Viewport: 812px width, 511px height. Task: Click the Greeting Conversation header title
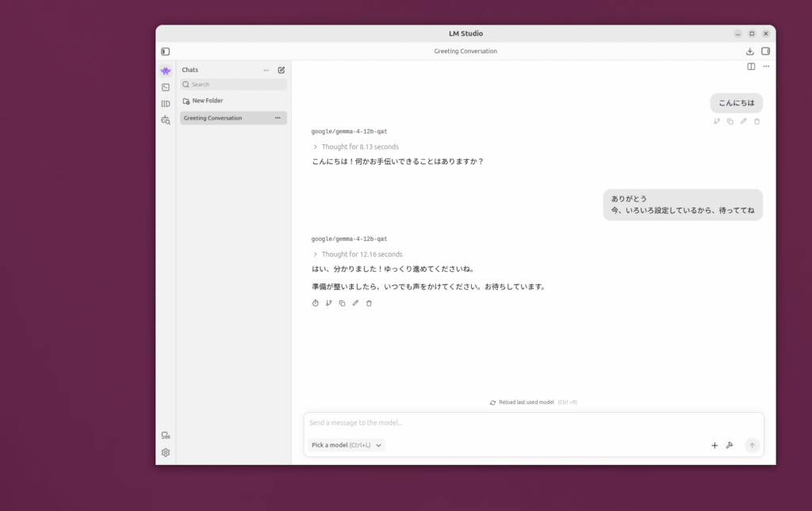click(x=465, y=51)
